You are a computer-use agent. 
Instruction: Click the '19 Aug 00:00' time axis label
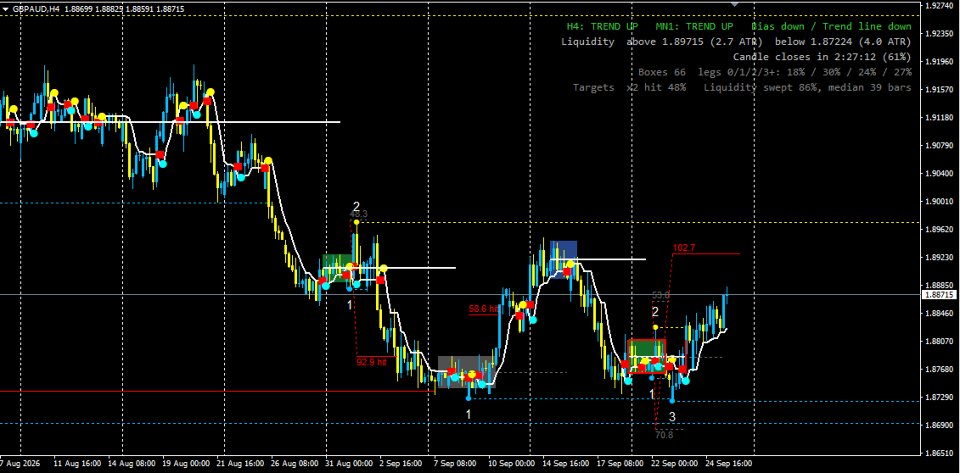coord(187,463)
